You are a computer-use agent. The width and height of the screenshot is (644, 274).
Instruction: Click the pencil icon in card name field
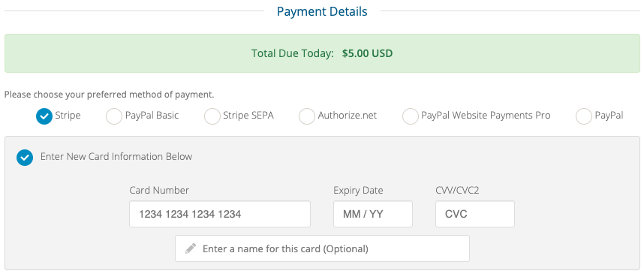coord(190,248)
